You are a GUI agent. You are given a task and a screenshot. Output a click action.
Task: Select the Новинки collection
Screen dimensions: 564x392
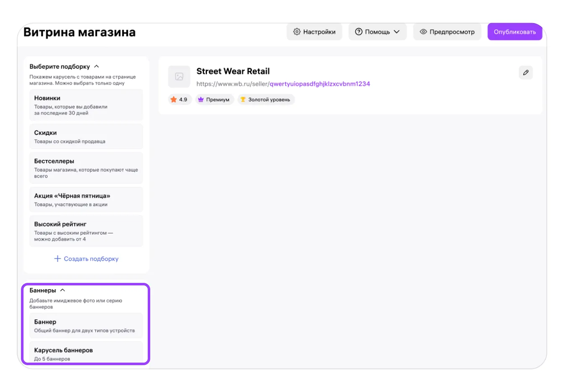click(86, 105)
